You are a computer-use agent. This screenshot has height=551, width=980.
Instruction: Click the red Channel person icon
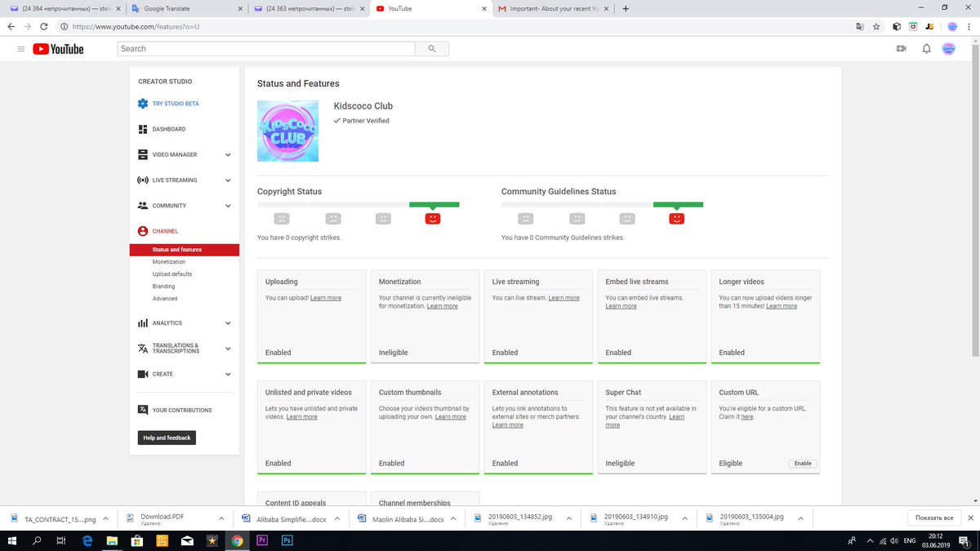coord(143,231)
